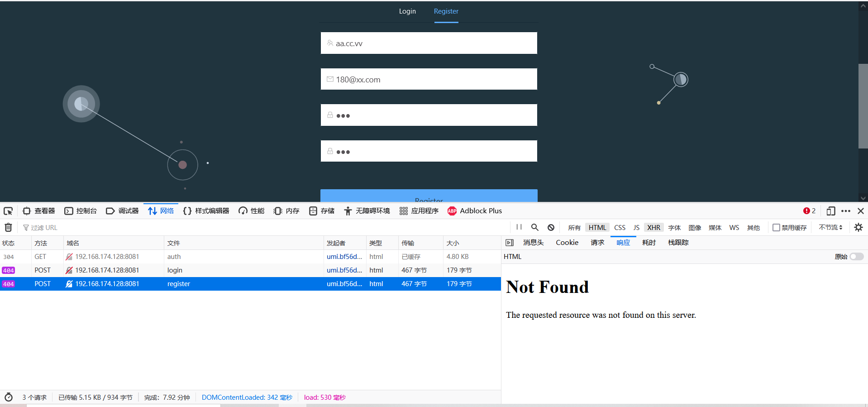This screenshot has width=868, height=407.
Task: Open the Timings (耗时) details tab
Action: pos(649,243)
